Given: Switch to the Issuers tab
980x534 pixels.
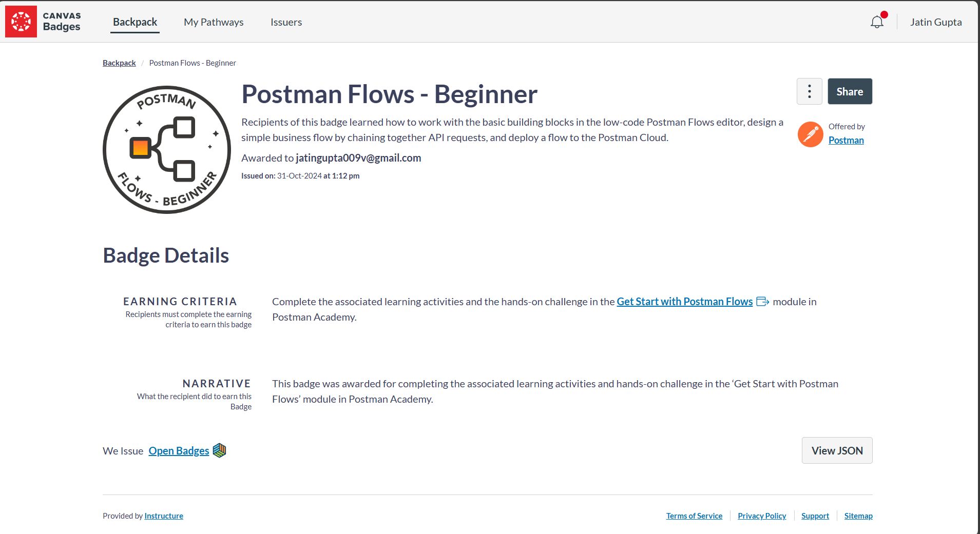Looking at the screenshot, I should (286, 22).
